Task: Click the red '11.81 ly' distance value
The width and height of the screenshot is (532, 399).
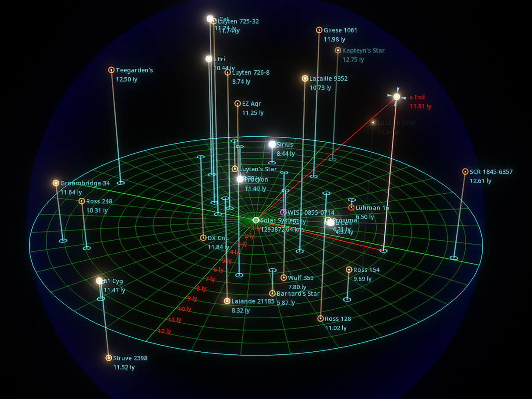Action: pyautogui.click(x=421, y=106)
